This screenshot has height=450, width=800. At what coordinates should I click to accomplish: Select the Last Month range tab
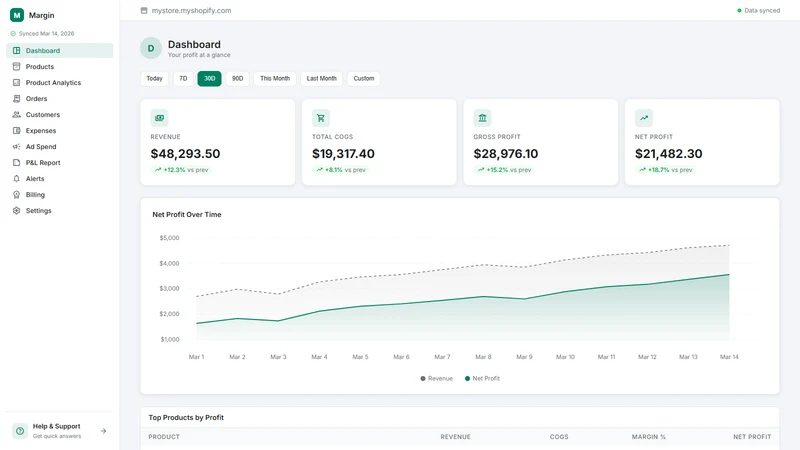pyautogui.click(x=321, y=79)
